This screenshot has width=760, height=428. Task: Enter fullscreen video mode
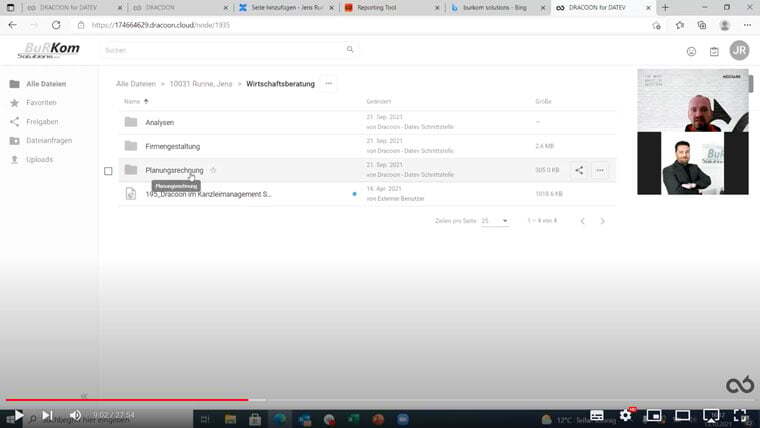click(740, 415)
